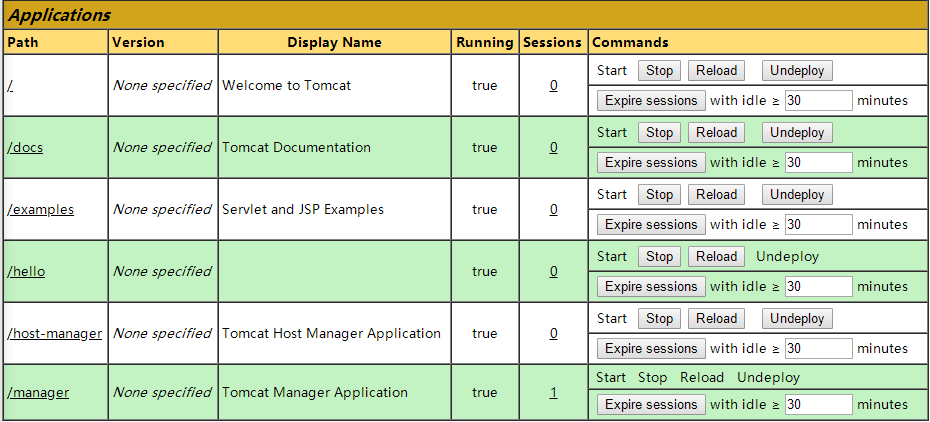
Task: Click the "Applications" section heading
Action: click(x=59, y=15)
